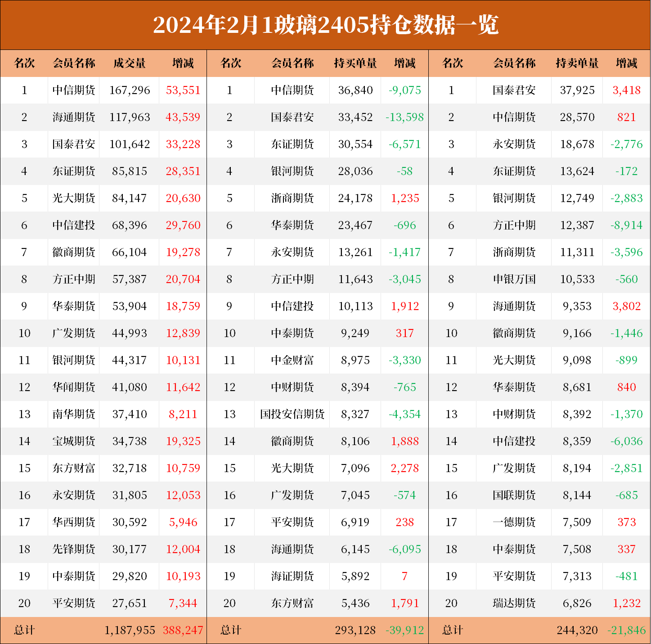Select the volume cell 101,642
The height and width of the screenshot is (644, 651).
tap(130, 144)
